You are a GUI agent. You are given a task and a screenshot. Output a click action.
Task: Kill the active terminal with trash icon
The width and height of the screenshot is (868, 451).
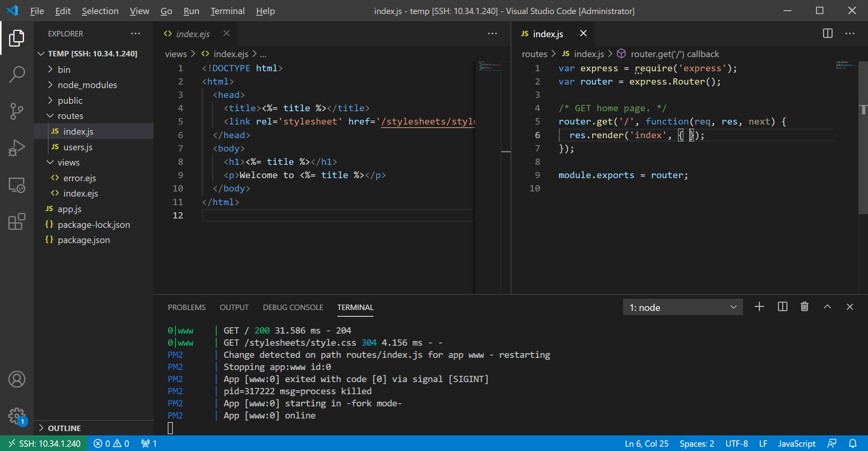coord(804,307)
